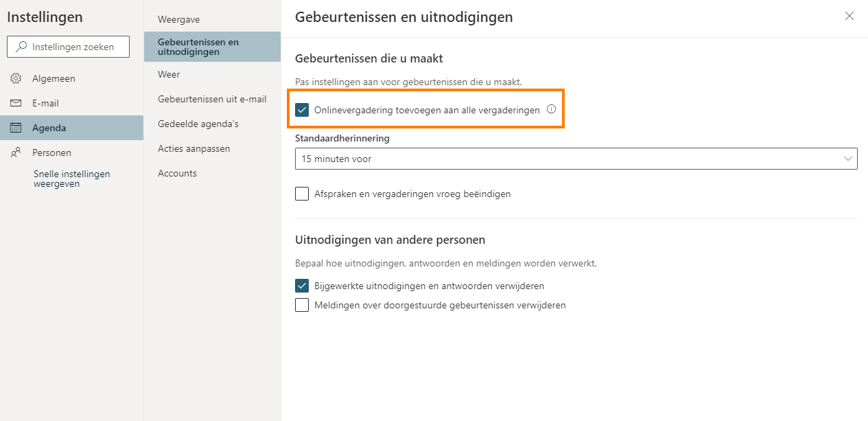Select Gebeurtenissen en uitnodigingen section

[213, 47]
